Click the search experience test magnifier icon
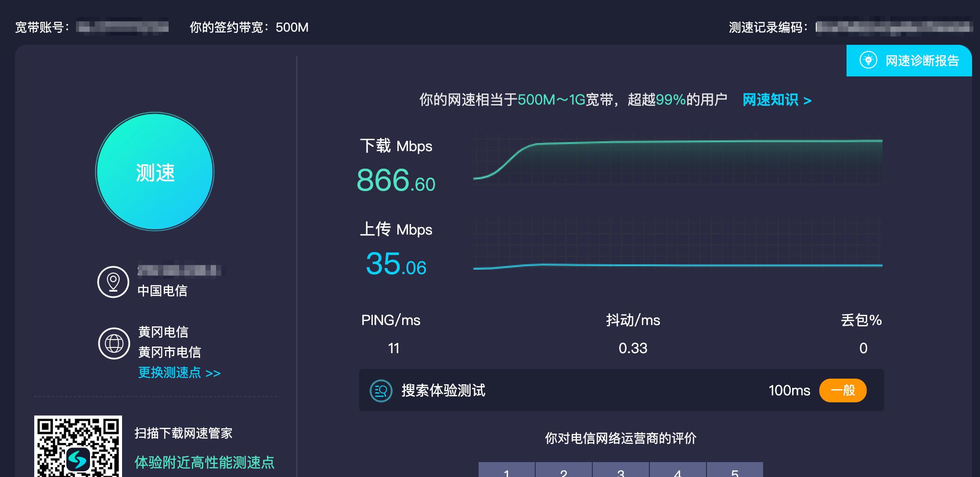Image resolution: width=980 pixels, height=477 pixels. [x=382, y=390]
